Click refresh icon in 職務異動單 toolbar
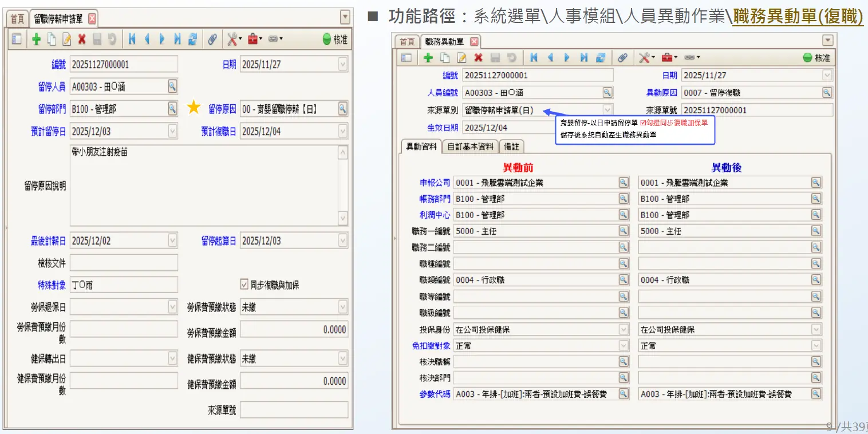868x434 pixels. 601,58
